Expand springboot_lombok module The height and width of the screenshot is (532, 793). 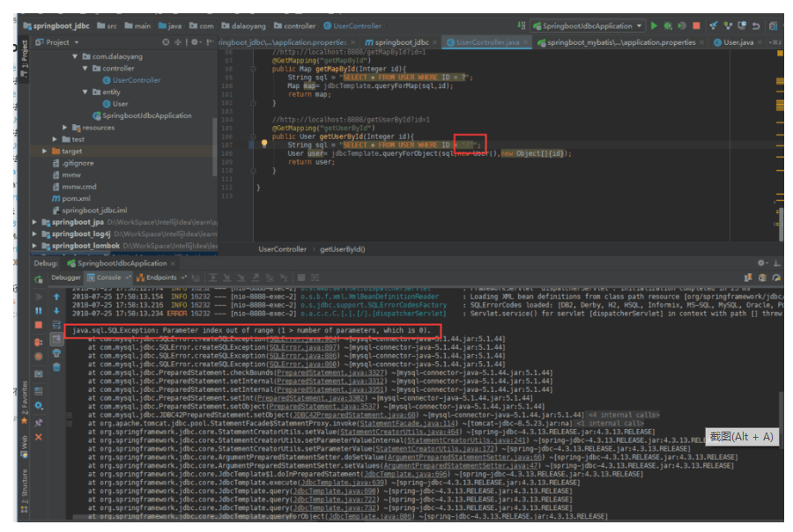click(34, 246)
